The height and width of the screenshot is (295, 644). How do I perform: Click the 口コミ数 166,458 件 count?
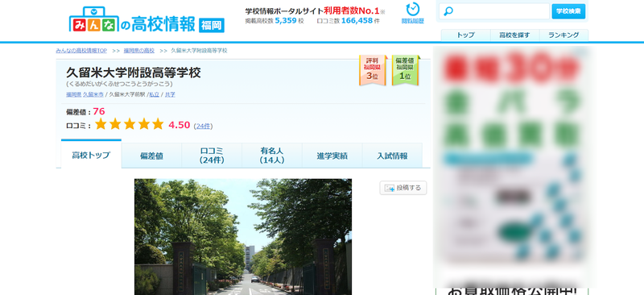click(x=349, y=21)
